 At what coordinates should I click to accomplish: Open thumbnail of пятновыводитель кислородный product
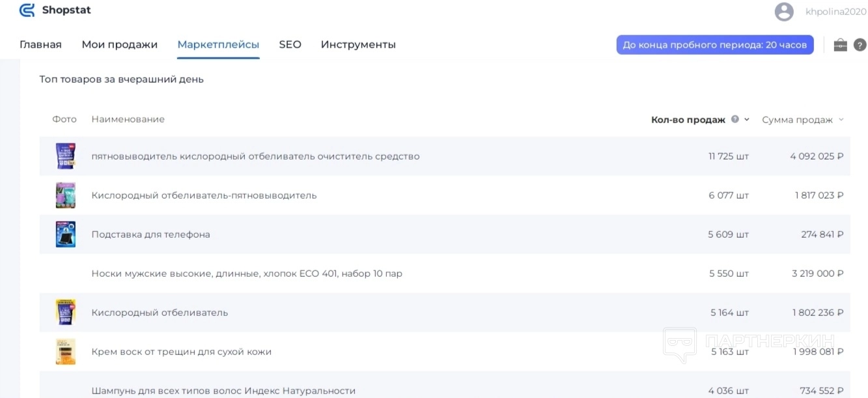(66, 156)
